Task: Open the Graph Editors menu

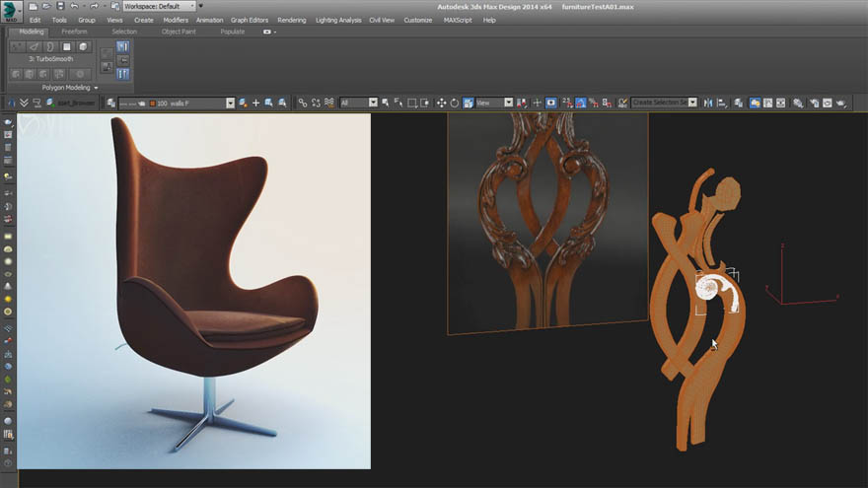Action: click(250, 20)
